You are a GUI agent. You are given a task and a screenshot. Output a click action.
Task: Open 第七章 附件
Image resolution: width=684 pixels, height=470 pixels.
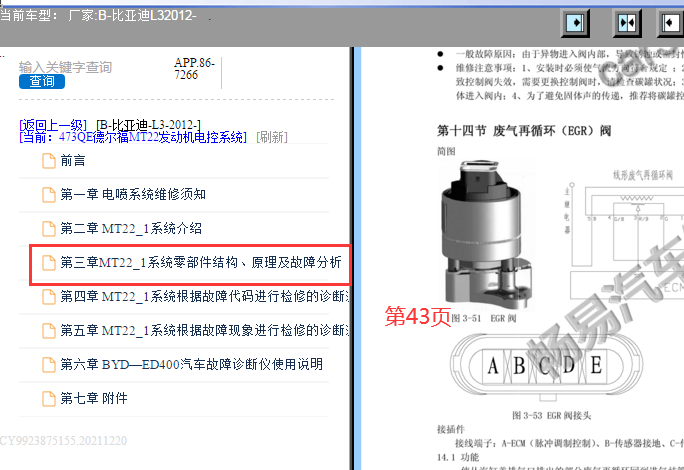pos(94,398)
